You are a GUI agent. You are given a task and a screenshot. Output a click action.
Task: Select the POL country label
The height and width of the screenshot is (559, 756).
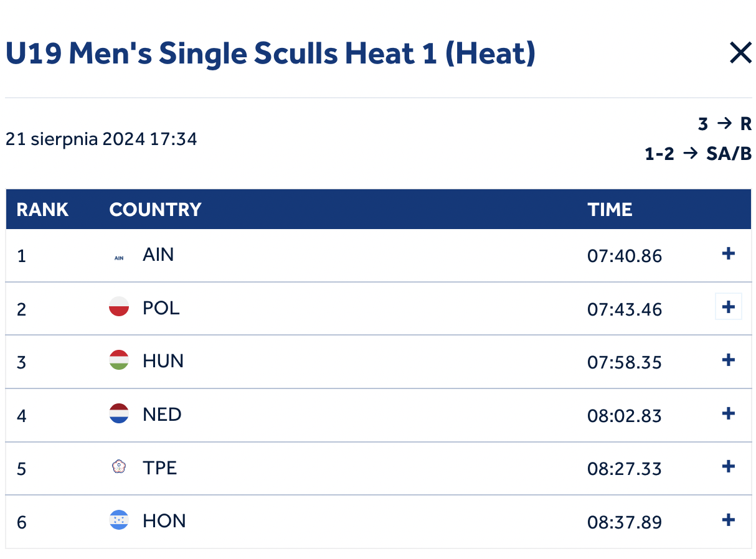pyautogui.click(x=161, y=308)
